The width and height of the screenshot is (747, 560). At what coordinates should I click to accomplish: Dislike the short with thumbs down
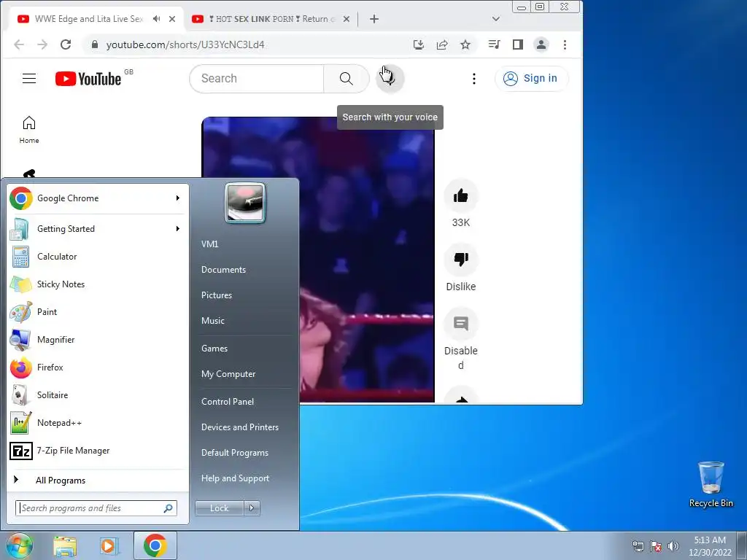coord(461,260)
